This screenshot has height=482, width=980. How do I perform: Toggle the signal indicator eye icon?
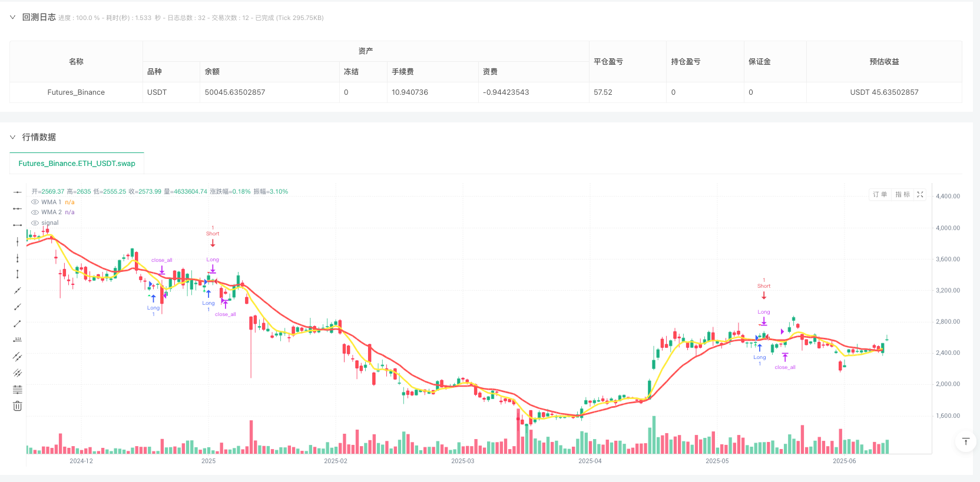point(35,223)
